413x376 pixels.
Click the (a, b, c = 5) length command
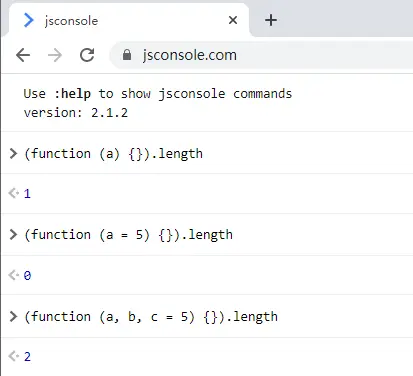pos(151,317)
